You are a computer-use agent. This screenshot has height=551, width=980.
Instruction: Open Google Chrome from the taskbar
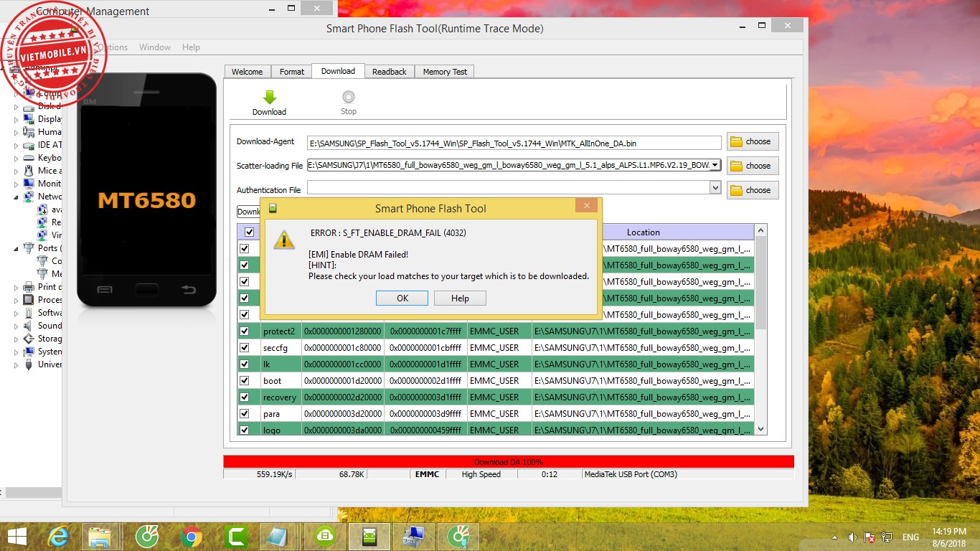point(191,537)
